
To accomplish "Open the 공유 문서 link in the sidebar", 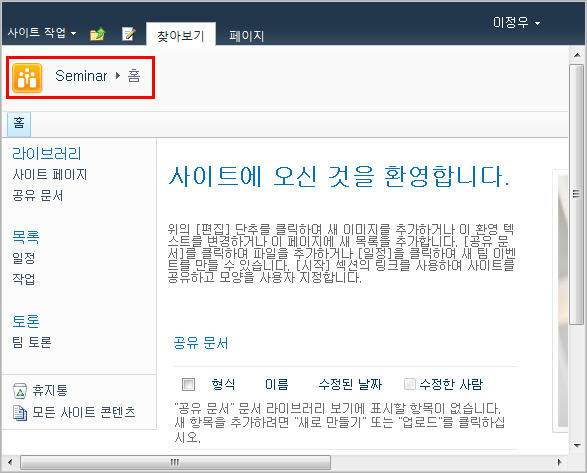I will tap(38, 195).
